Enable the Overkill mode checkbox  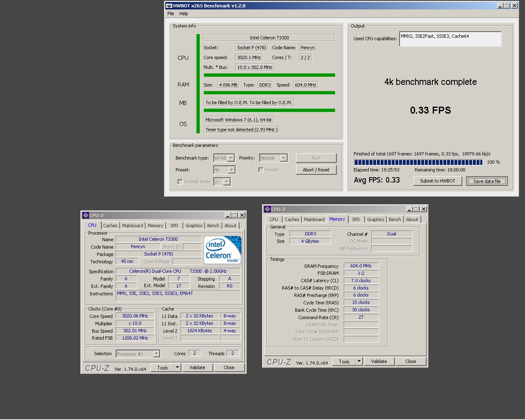coord(180,182)
